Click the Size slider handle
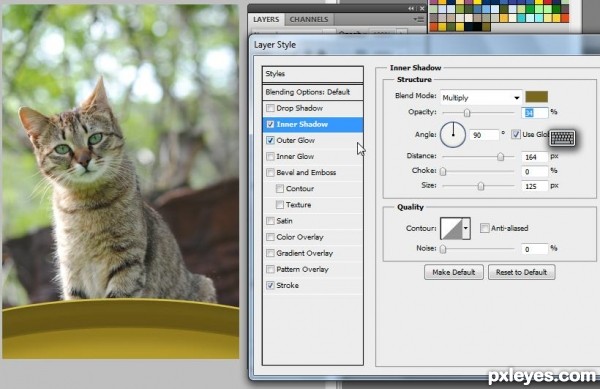600x389 pixels. [x=481, y=186]
